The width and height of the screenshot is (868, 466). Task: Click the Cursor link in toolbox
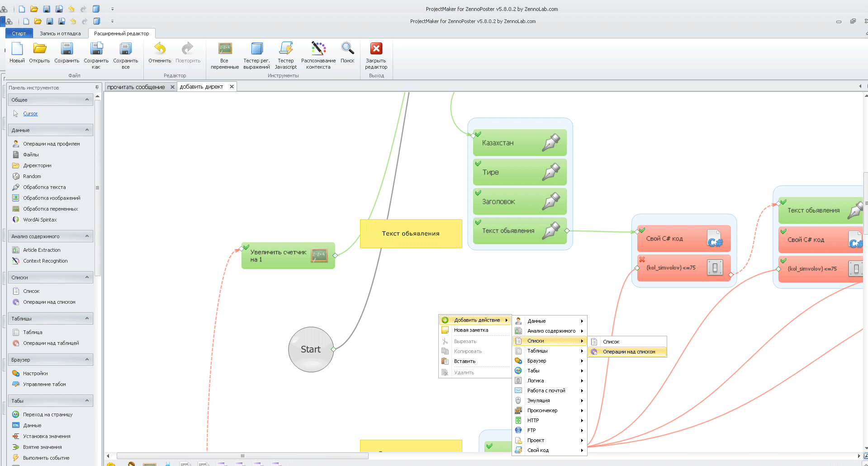click(x=30, y=113)
